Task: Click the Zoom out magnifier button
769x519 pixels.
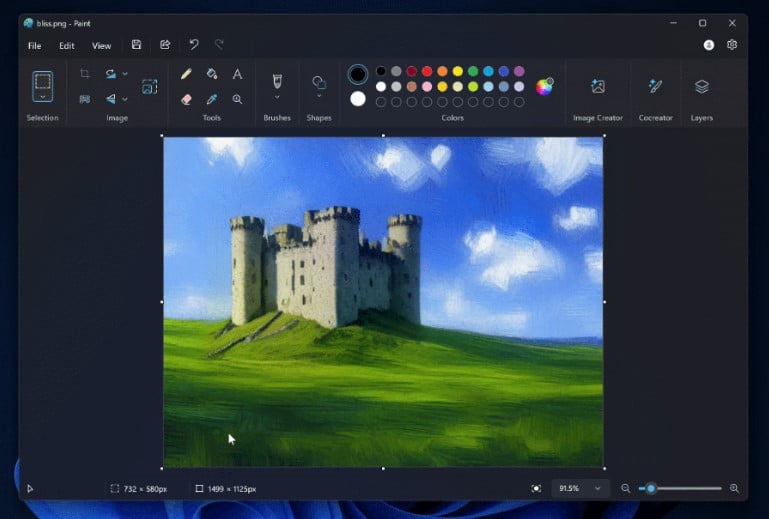Action: (625, 488)
